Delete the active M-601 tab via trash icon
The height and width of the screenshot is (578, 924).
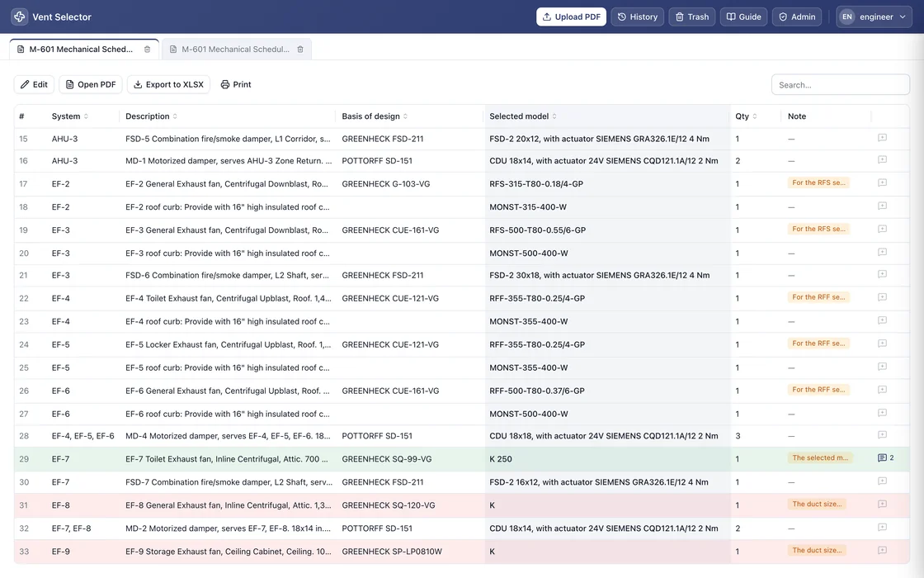pos(148,50)
